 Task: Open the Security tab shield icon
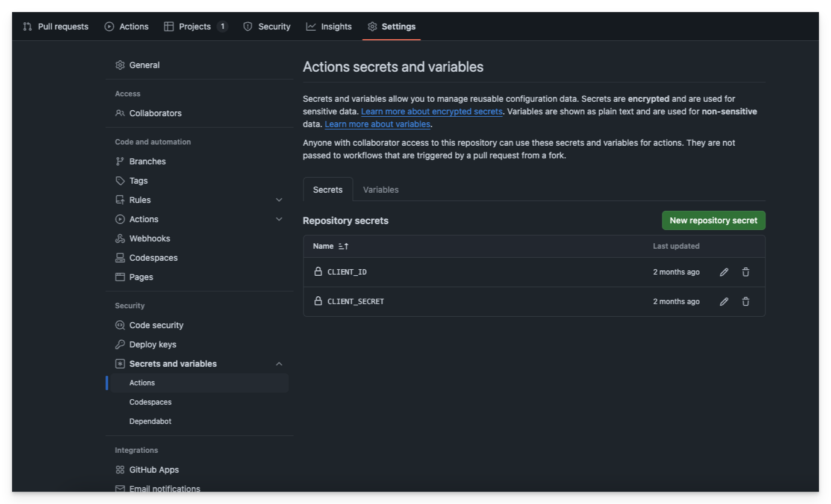pos(247,26)
